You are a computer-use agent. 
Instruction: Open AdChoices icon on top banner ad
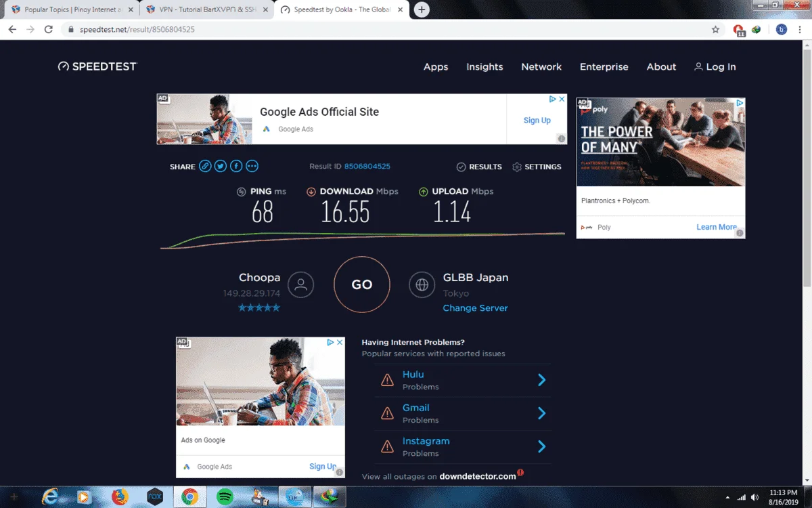click(552, 99)
